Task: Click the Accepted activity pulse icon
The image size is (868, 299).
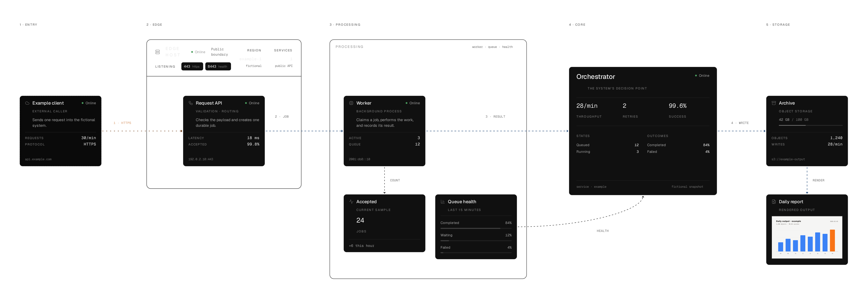Action: point(351,202)
